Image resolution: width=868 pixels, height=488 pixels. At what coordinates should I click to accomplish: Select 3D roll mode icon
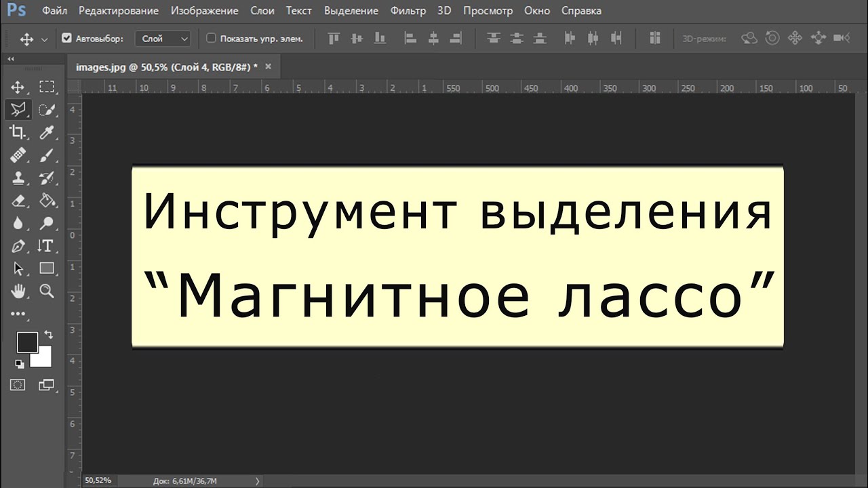click(772, 39)
